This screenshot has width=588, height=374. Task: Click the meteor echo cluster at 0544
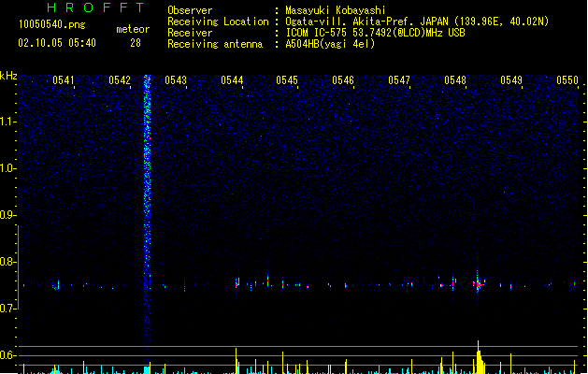(237, 282)
